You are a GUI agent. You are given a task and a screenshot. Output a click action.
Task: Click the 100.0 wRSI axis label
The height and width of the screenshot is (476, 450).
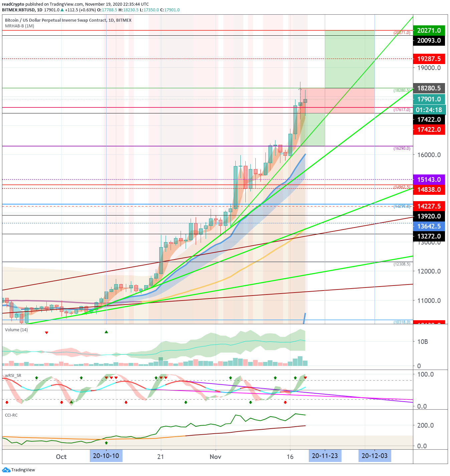pyautogui.click(x=426, y=374)
